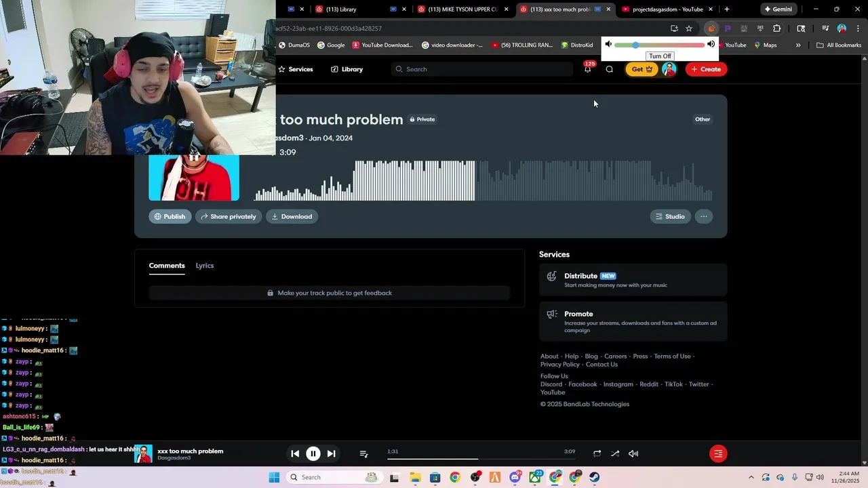This screenshot has height=488, width=868.
Task: Click the extension's loud speaker icon
Action: [x=711, y=45]
